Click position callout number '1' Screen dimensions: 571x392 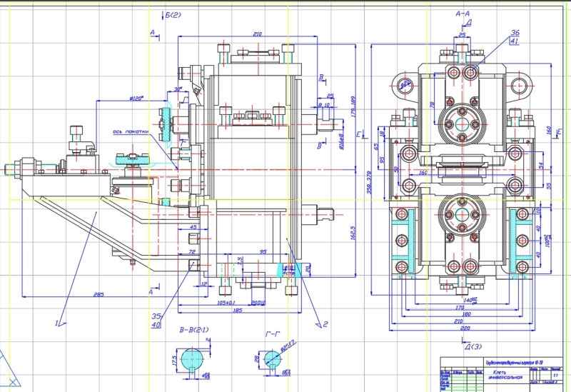point(56,323)
